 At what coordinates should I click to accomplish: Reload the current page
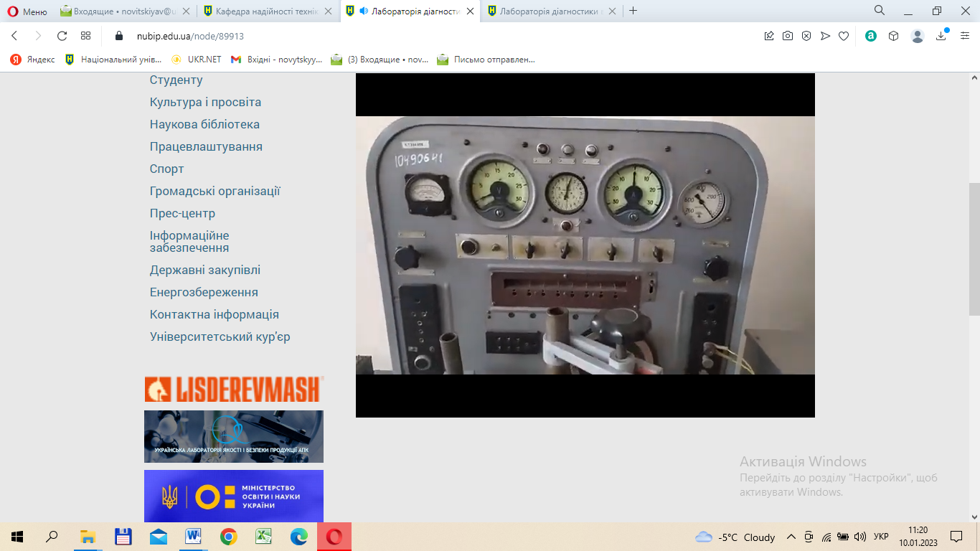[x=62, y=36]
